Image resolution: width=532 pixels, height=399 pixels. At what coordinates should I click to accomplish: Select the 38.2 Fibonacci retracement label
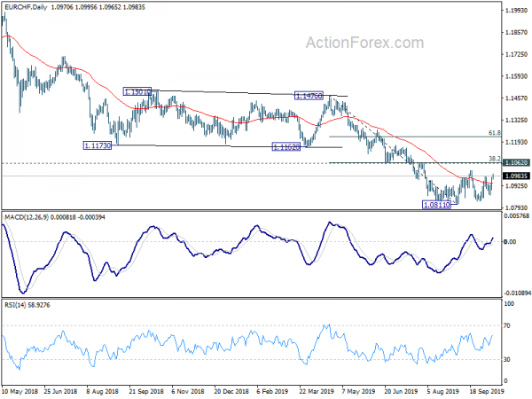coord(495,159)
